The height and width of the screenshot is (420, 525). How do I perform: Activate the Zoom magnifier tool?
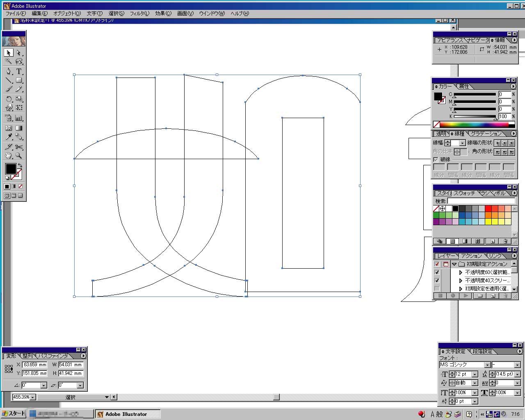(19, 155)
